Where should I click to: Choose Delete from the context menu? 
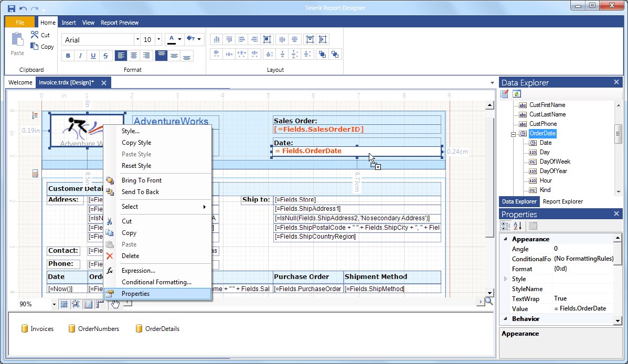pyautogui.click(x=157, y=256)
